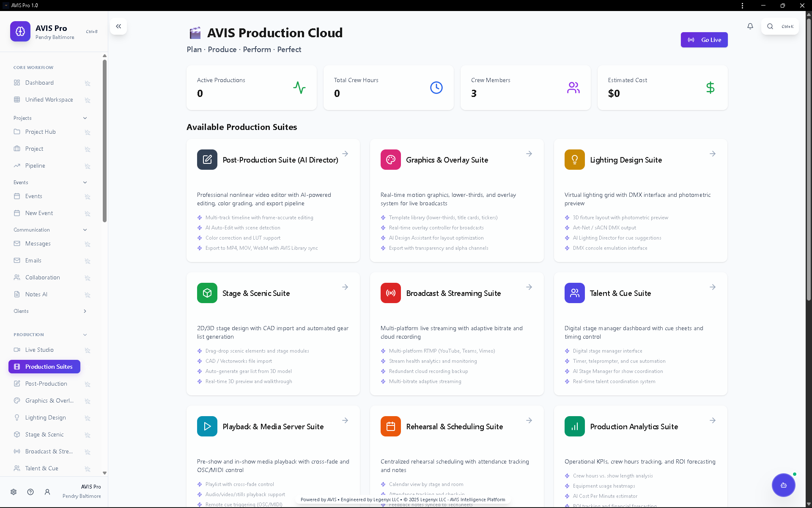Click the Lighting Design Suite lightbulb icon
Viewport: 812px width, 508px height.
pos(574,160)
